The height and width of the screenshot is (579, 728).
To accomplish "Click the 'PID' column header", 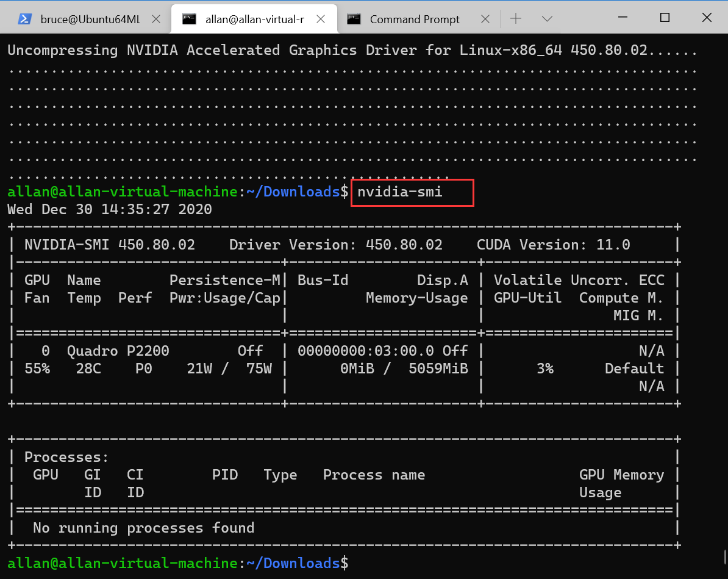I will click(x=225, y=475).
